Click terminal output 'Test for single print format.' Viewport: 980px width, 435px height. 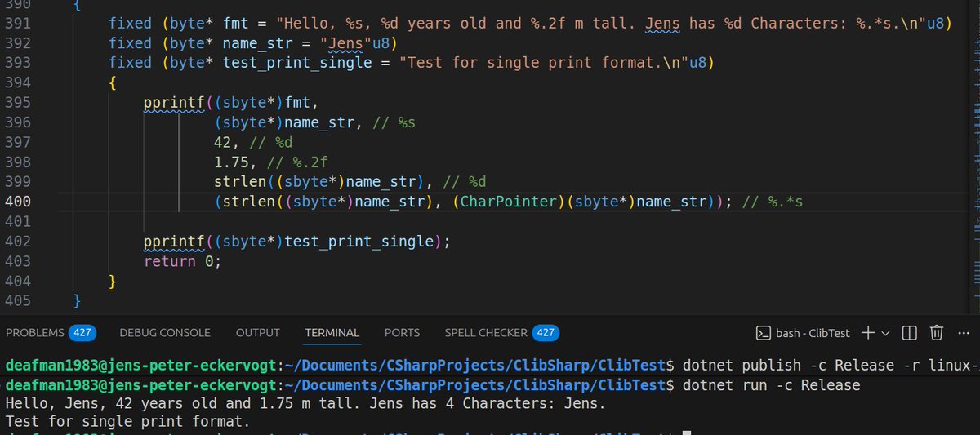pos(127,422)
